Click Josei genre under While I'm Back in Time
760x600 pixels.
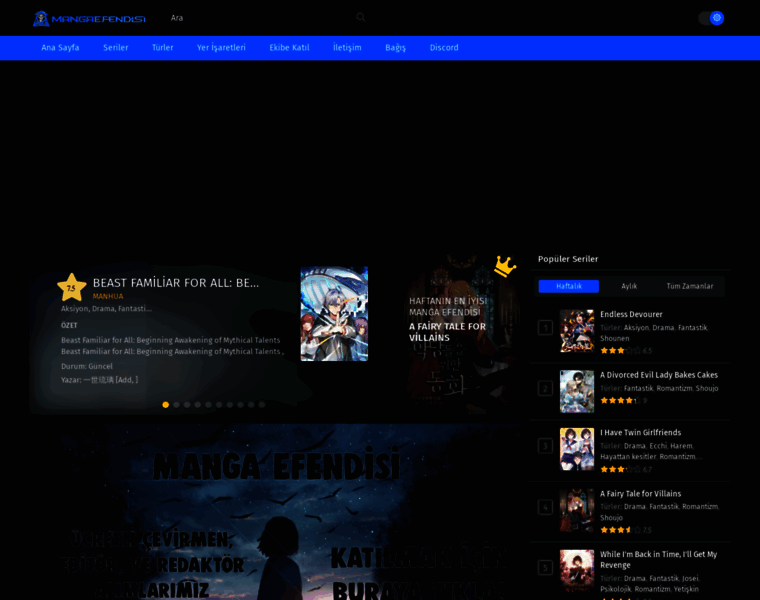690,579
